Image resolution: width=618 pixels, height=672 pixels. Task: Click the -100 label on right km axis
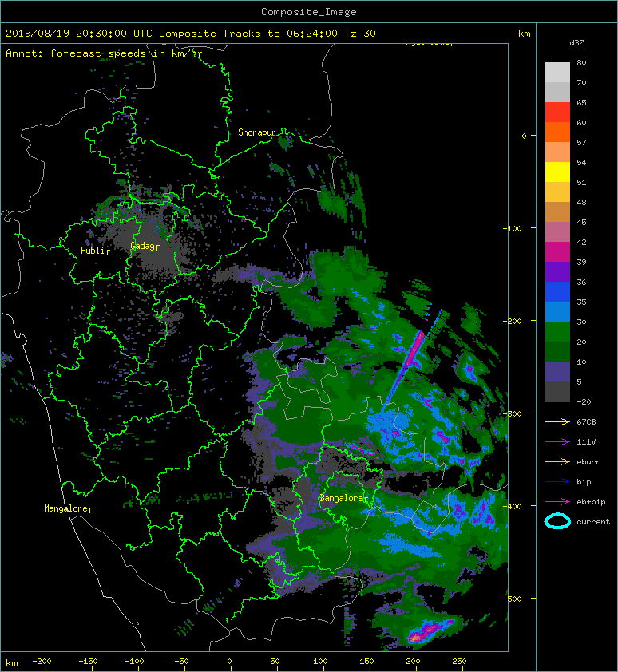(512, 228)
